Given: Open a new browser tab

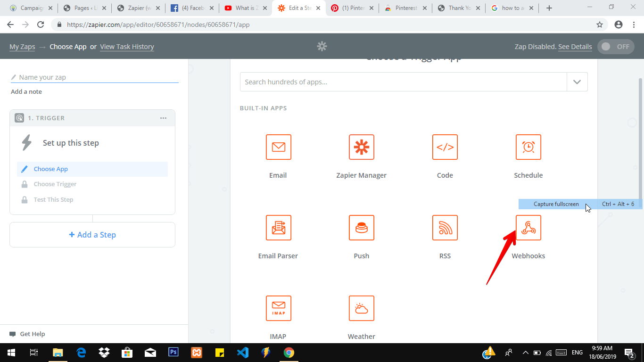Looking at the screenshot, I should coord(549,8).
